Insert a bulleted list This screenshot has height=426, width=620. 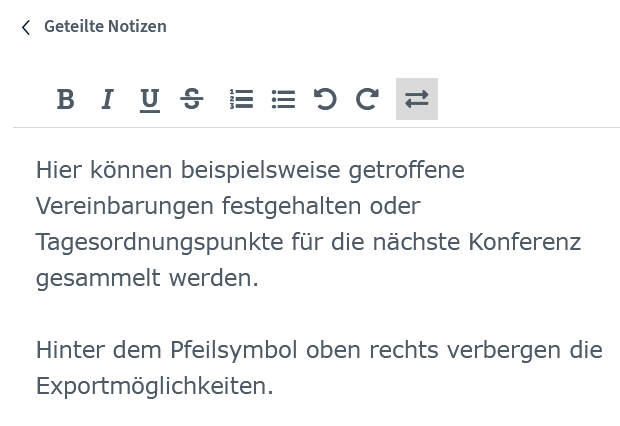[x=284, y=99]
